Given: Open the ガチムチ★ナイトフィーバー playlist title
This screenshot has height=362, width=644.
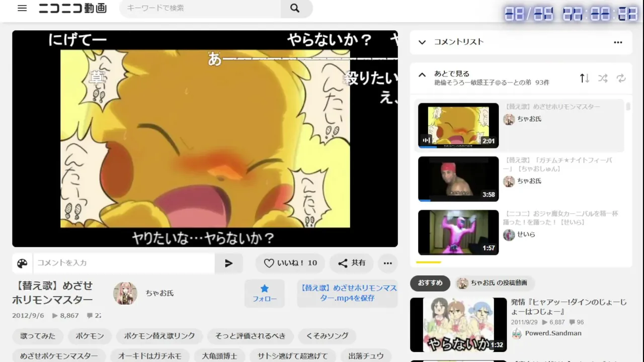Looking at the screenshot, I should 558,164.
